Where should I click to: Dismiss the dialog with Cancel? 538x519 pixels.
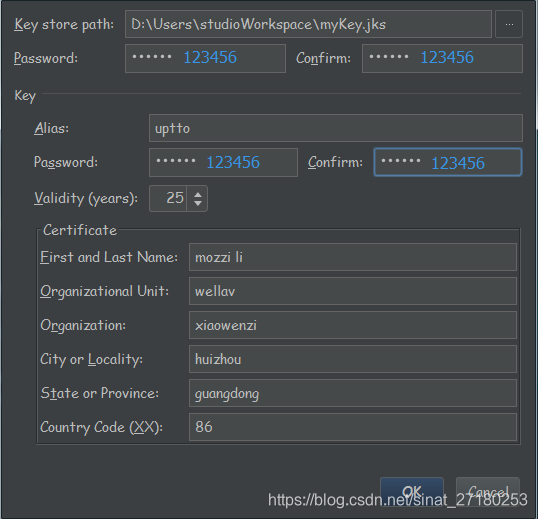tap(488, 492)
